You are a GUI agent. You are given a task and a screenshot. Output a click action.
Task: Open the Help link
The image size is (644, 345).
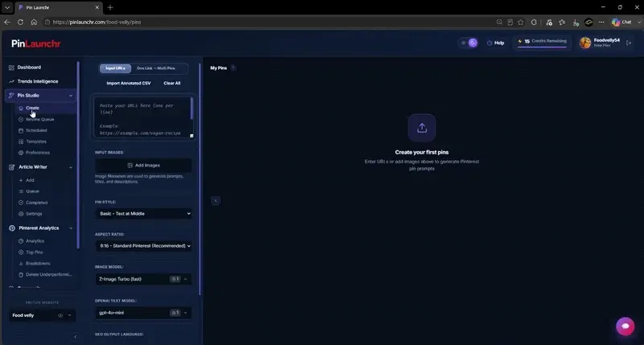point(496,43)
